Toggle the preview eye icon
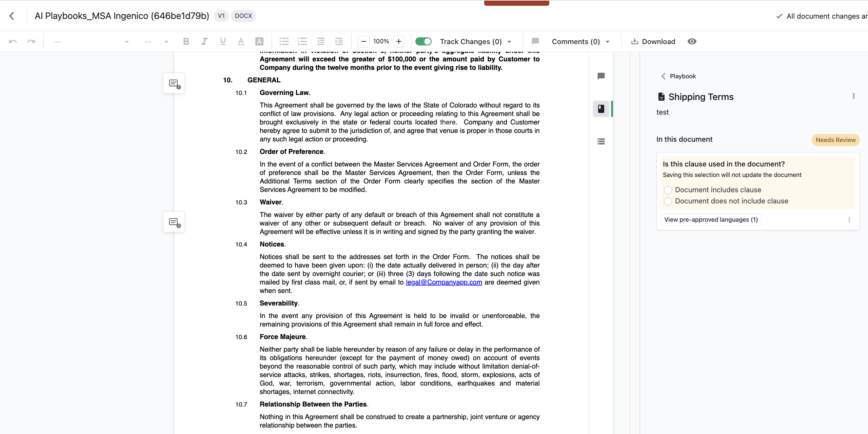 692,41
